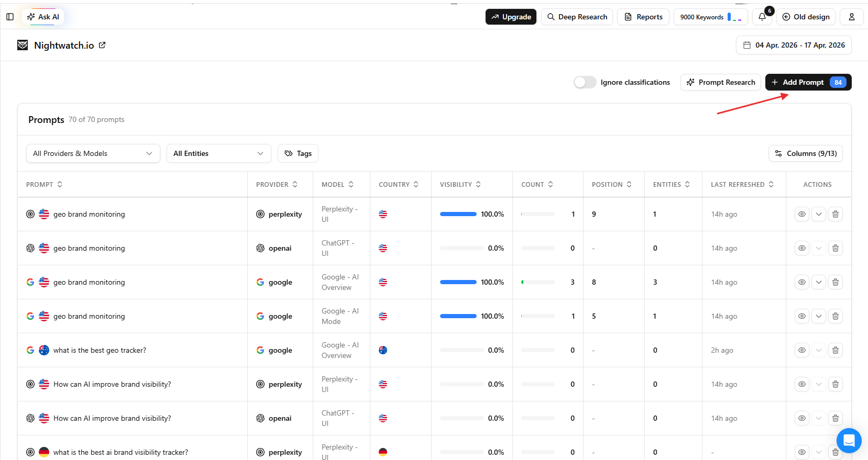868x460 pixels.
Task: View details eye icon for perplexity geo brand monitoring
Action: click(x=801, y=214)
